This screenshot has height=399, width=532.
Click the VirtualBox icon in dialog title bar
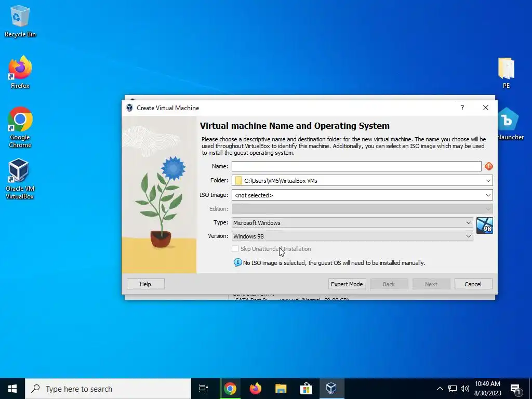pyautogui.click(x=129, y=108)
